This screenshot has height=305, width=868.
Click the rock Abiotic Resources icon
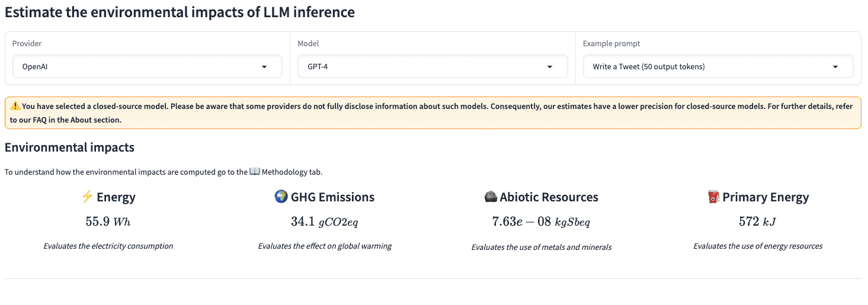(x=491, y=197)
